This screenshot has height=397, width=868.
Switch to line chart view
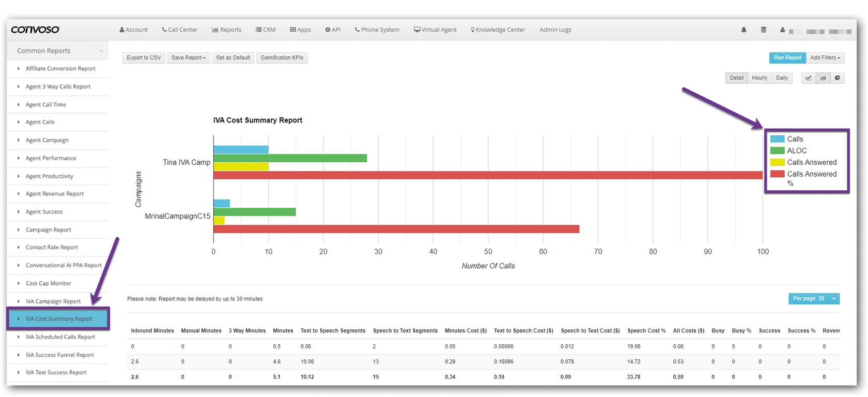[x=808, y=78]
